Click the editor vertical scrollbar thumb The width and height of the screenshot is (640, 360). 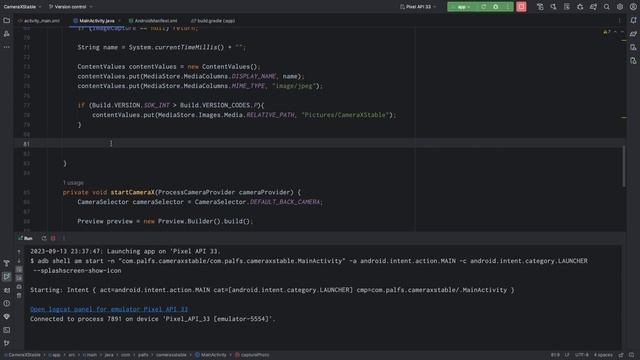(x=623, y=166)
